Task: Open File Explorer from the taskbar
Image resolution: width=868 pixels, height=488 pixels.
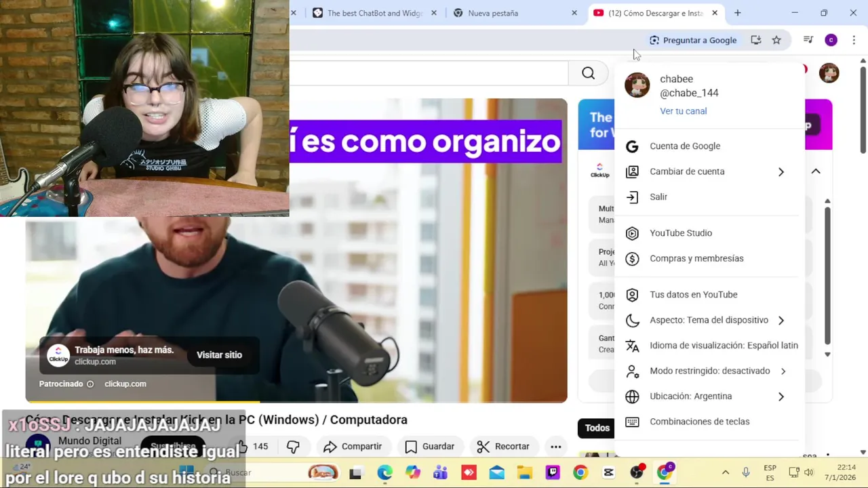Action: click(524, 472)
